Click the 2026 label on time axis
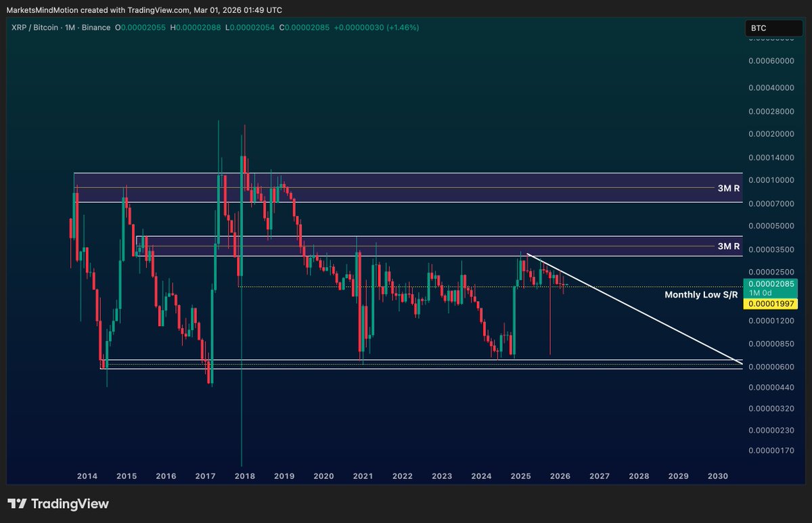 560,476
